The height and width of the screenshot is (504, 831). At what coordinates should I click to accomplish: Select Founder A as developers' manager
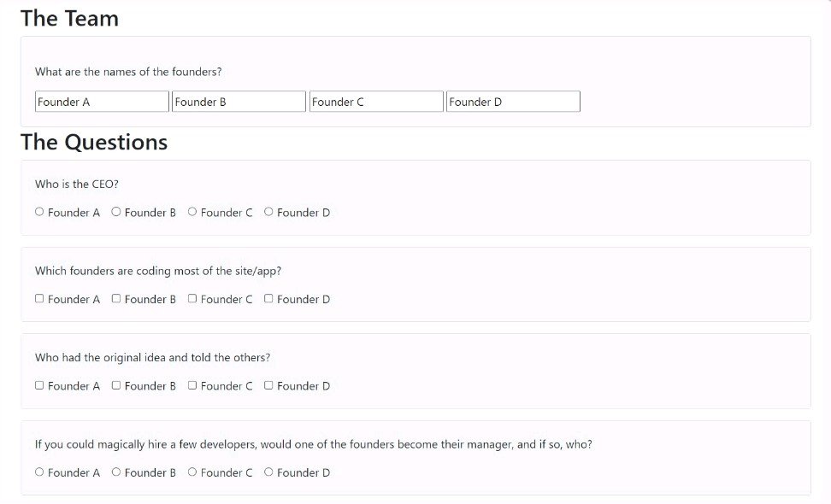pyautogui.click(x=39, y=472)
